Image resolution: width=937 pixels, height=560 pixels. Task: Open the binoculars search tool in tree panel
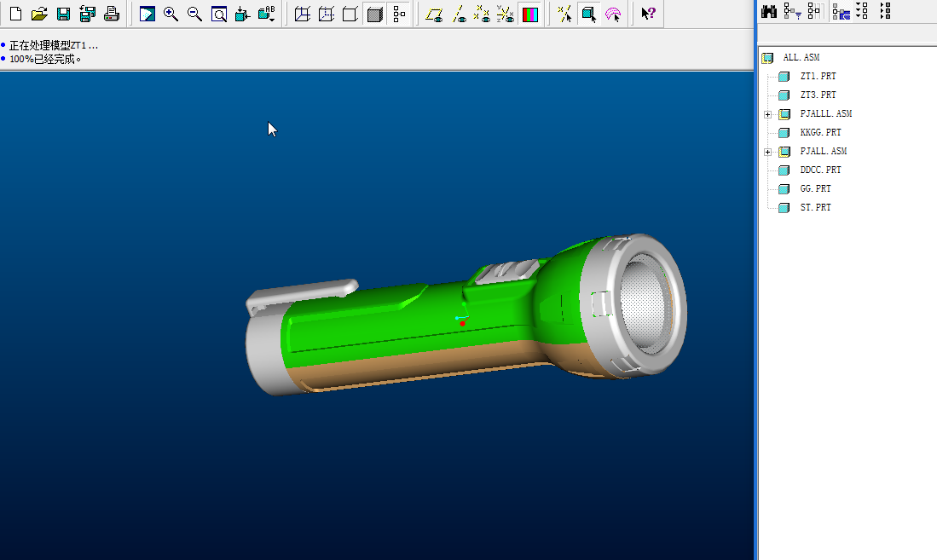[x=769, y=11]
